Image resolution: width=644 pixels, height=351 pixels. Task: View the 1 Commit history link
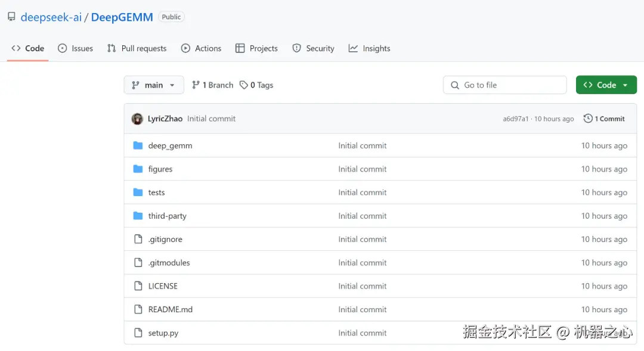click(x=604, y=119)
